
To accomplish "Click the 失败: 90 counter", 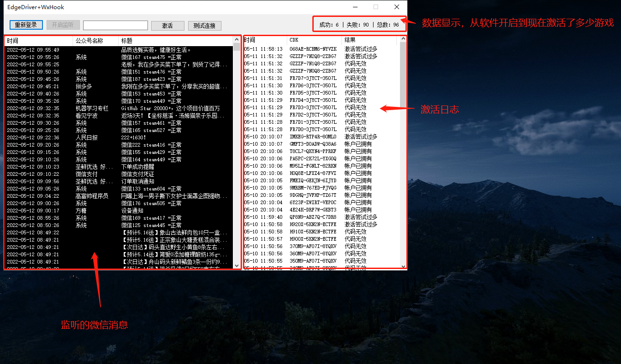I will coord(358,25).
